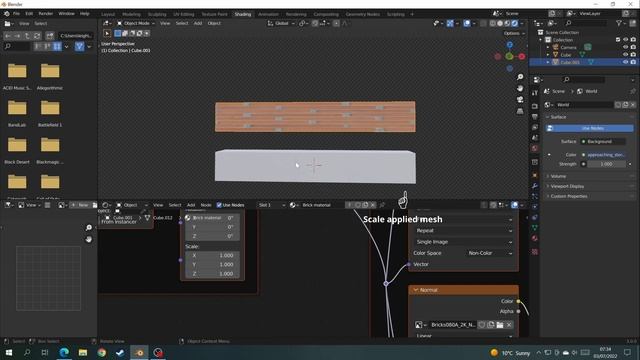640x360 pixels.
Task: Click the viewport pan hand icon
Action: tap(520, 88)
